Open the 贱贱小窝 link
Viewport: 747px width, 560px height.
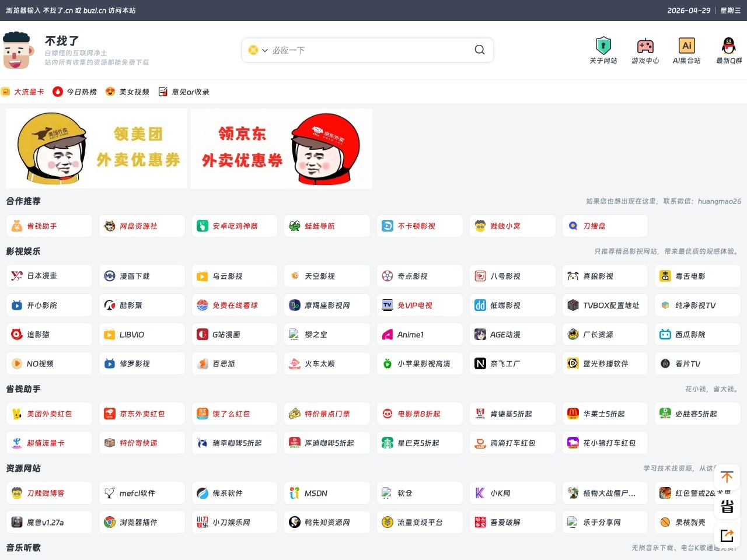coord(512,226)
